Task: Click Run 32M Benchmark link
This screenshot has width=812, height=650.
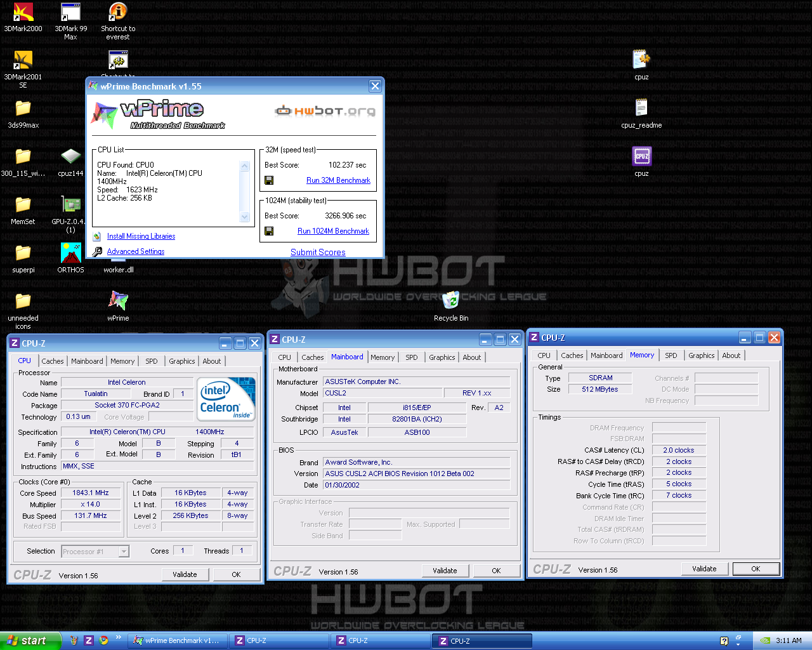Action: pos(338,180)
